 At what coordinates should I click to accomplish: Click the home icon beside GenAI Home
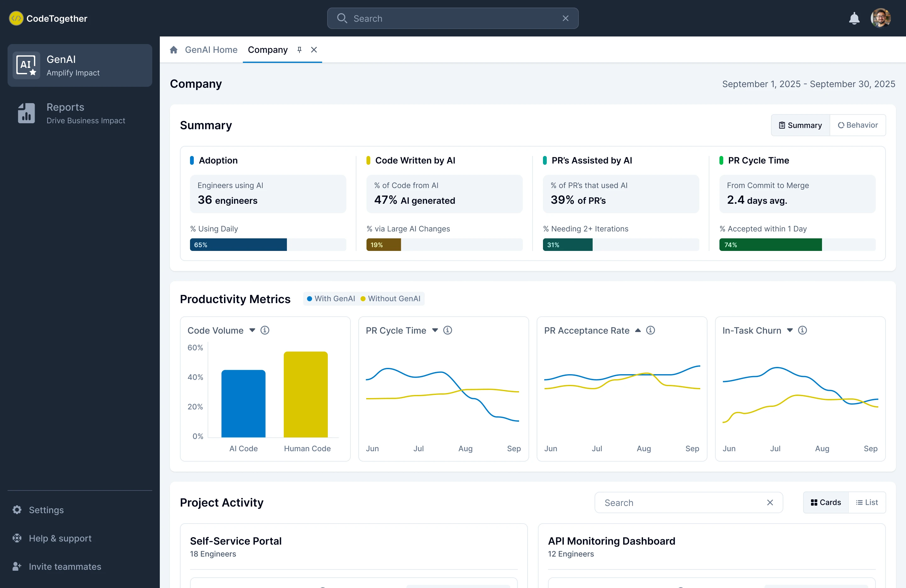(x=174, y=50)
